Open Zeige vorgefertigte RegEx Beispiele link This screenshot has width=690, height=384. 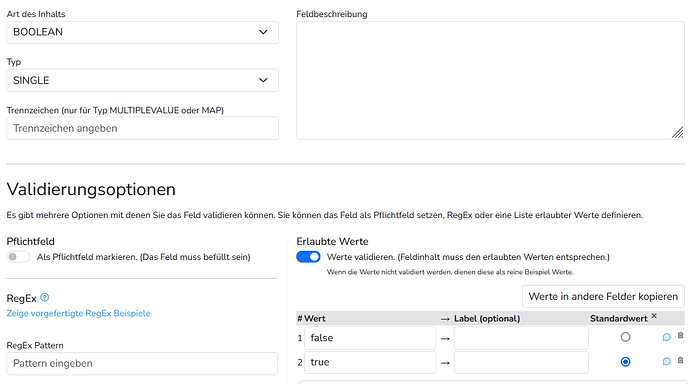click(78, 313)
